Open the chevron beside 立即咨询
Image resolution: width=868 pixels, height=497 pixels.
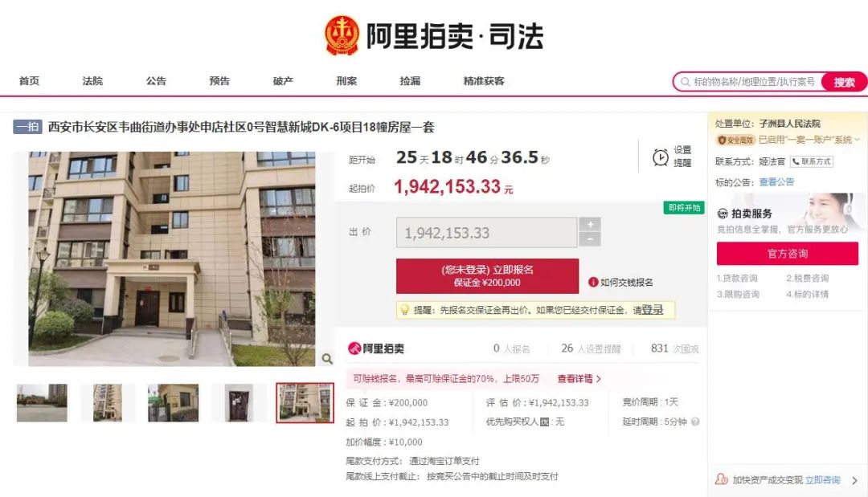tap(854, 480)
